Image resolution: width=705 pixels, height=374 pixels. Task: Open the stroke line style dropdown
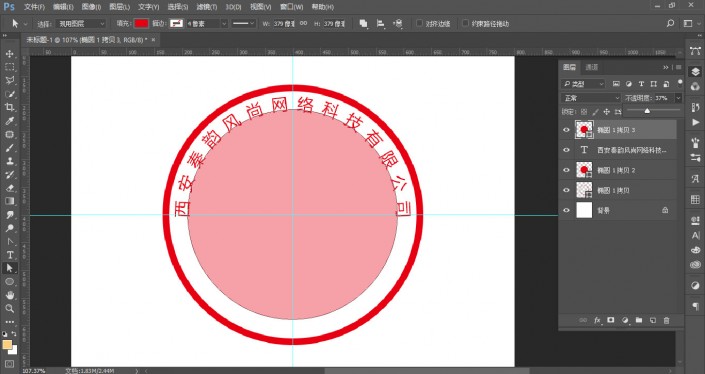point(243,24)
